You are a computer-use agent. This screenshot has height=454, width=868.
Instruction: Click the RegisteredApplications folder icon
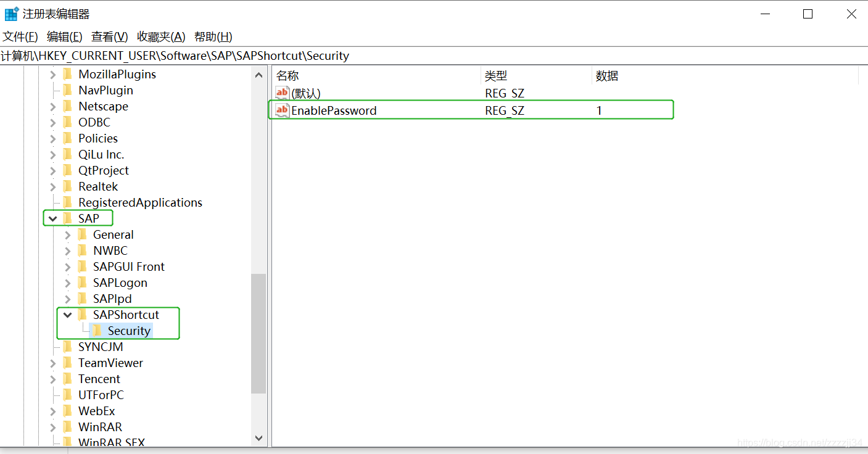67,202
